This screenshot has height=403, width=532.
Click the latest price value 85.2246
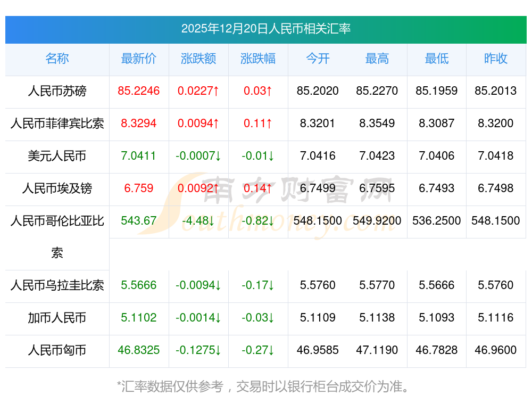(x=139, y=91)
